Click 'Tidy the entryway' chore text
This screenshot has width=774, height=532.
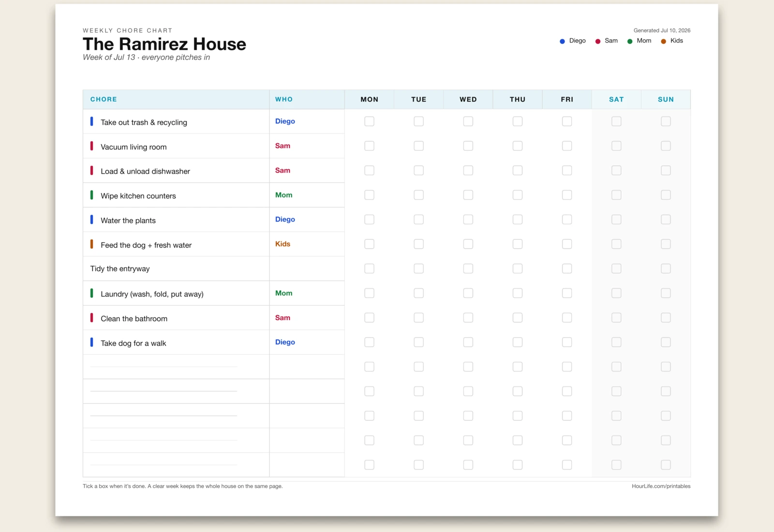pos(120,269)
